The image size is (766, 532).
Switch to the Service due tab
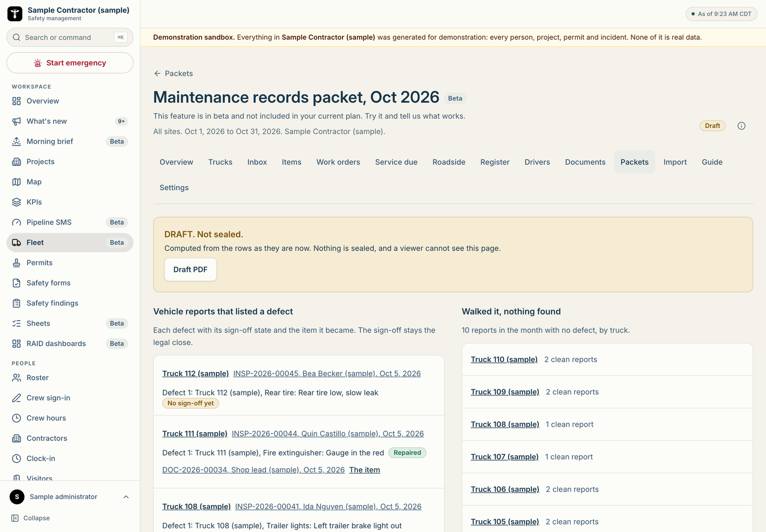(396, 162)
